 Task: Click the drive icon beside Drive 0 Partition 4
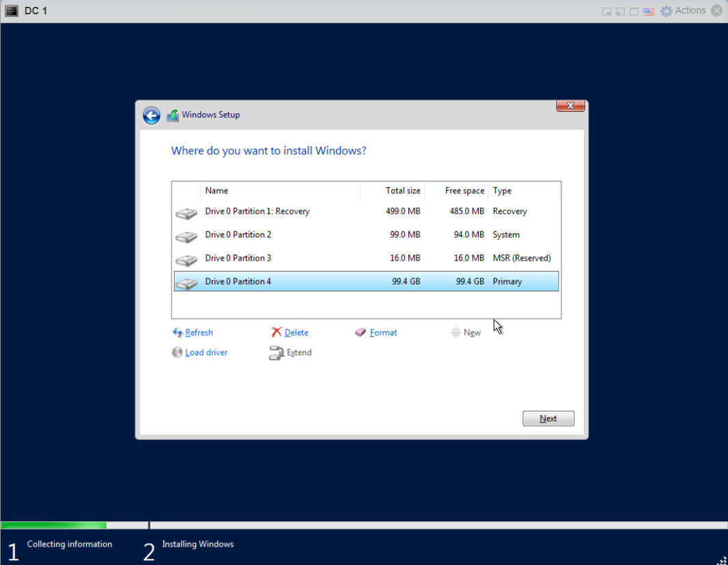click(186, 283)
